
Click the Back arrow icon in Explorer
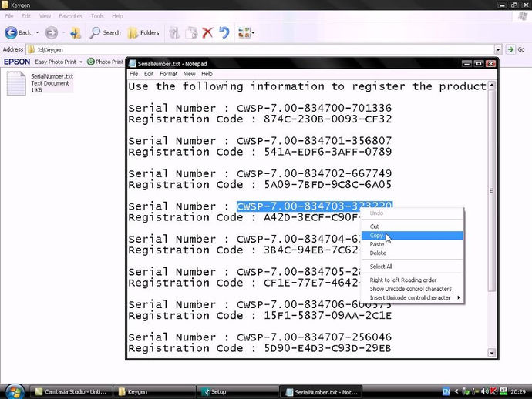pyautogui.click(x=11, y=32)
